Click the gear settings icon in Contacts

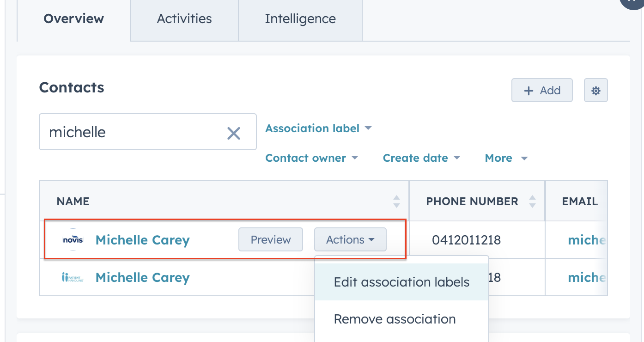595,91
